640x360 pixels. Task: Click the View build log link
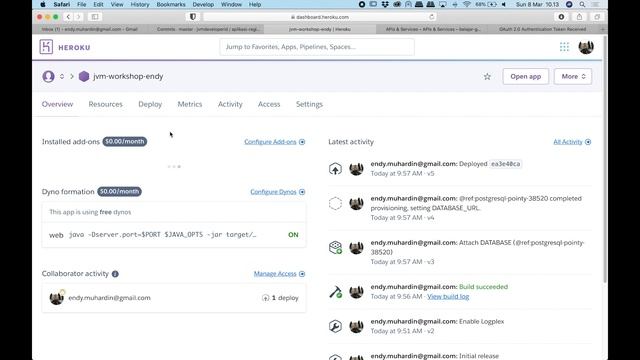pos(448,296)
